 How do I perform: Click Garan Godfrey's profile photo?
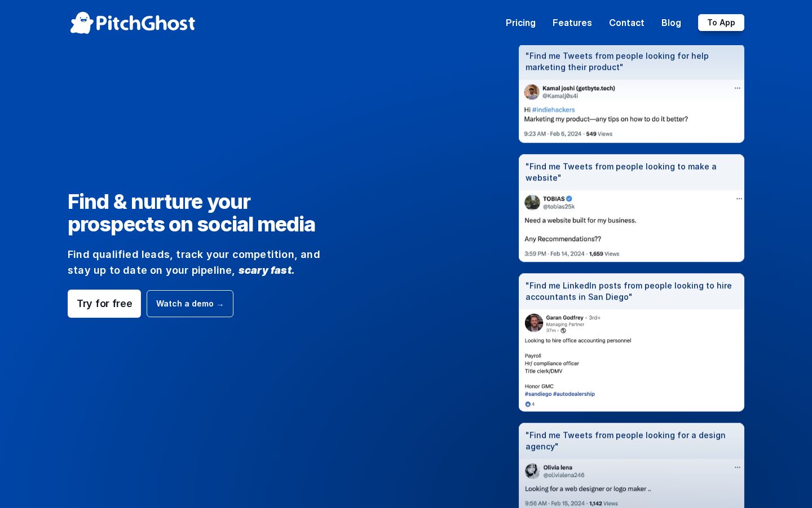pyautogui.click(x=533, y=323)
